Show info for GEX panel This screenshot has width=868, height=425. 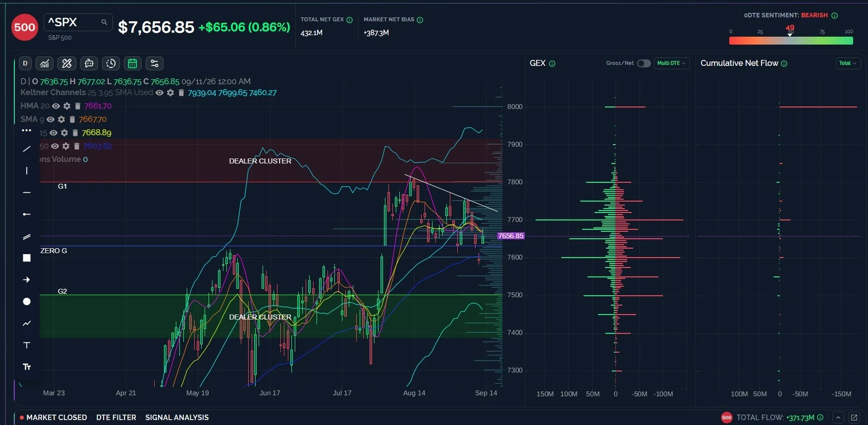552,63
